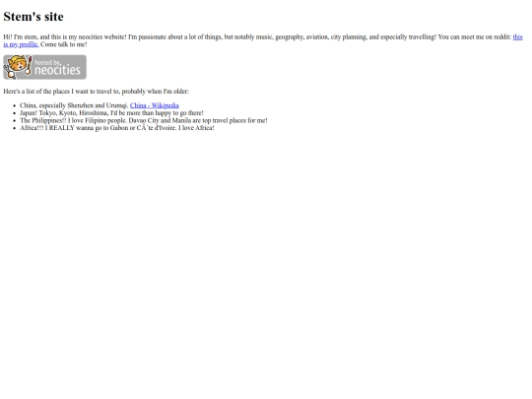Click the 'Here's a list of the places' line
This screenshot has width=532, height=399.
pos(96,92)
